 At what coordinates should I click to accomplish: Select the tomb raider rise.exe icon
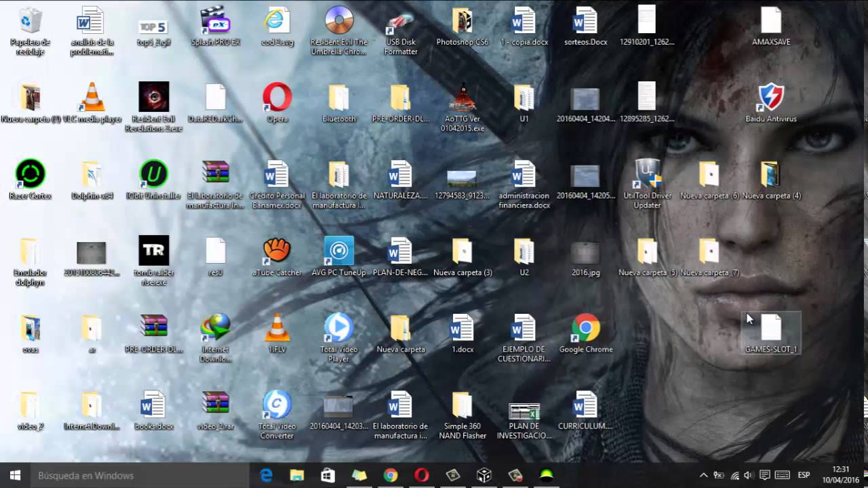154,261
